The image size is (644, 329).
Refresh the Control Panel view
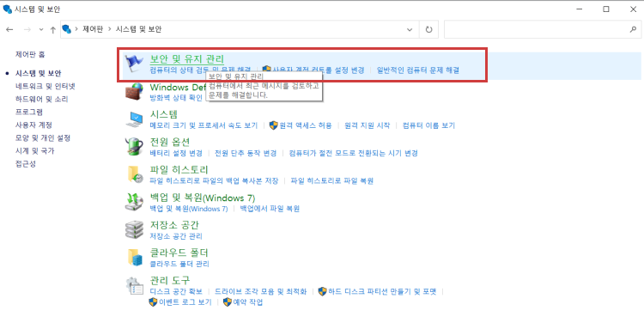tap(428, 29)
